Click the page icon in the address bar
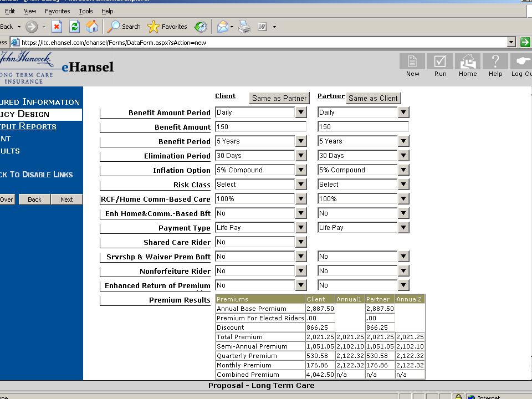532x399 pixels. (15, 43)
